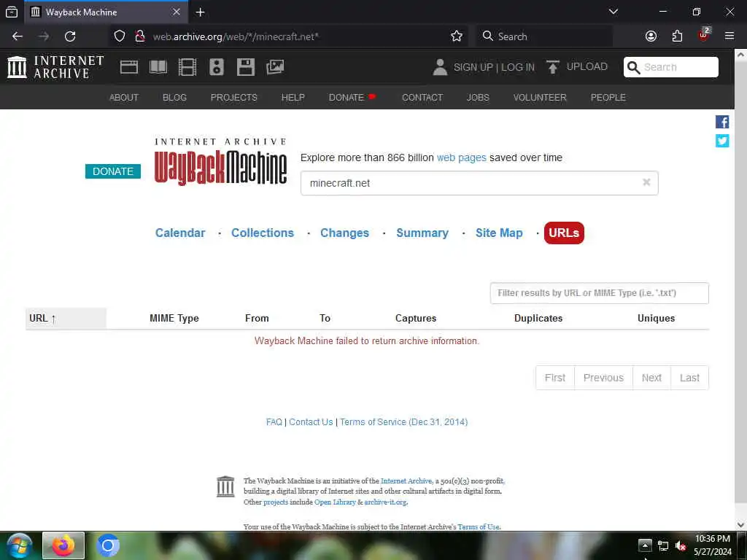Switch to the Collections tab
The height and width of the screenshot is (560, 747).
263,233
